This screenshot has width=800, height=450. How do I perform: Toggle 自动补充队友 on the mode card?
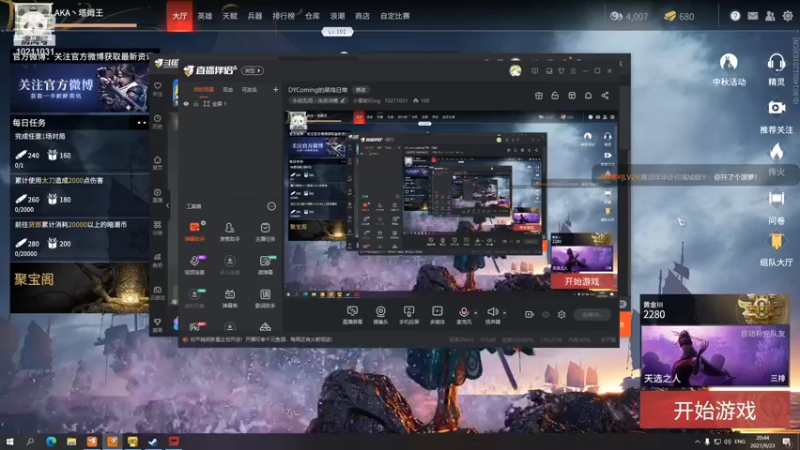[x=763, y=333]
